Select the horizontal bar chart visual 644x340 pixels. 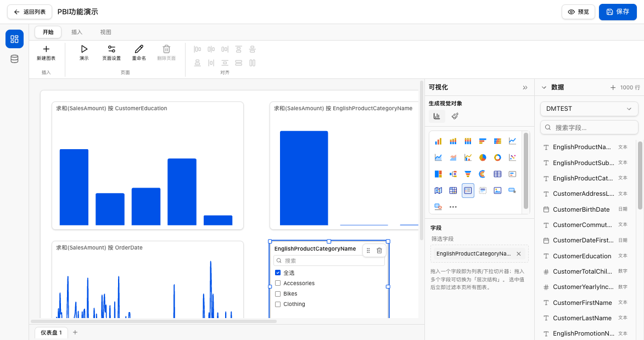[483, 141]
